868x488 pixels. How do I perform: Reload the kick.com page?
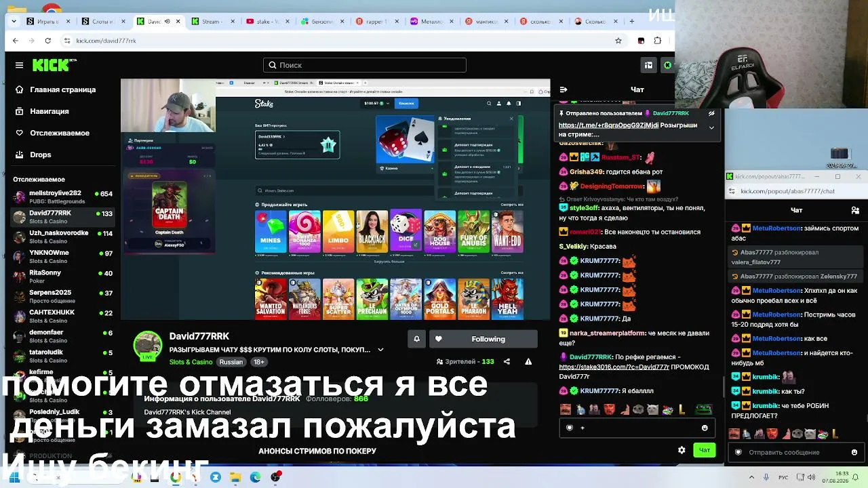[x=47, y=41]
